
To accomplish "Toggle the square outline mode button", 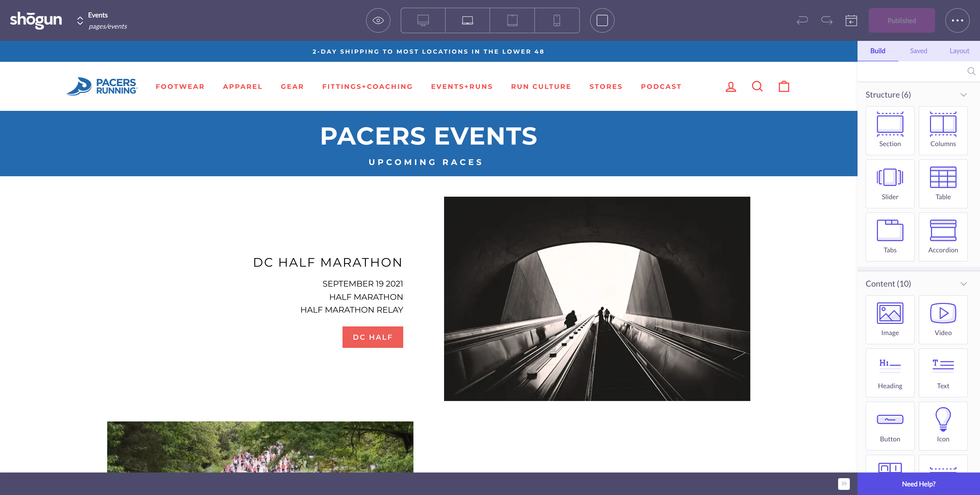I will (602, 21).
